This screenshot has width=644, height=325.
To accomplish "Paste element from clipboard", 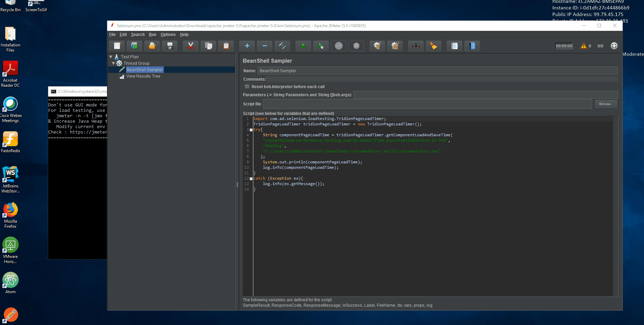I will tap(226, 46).
